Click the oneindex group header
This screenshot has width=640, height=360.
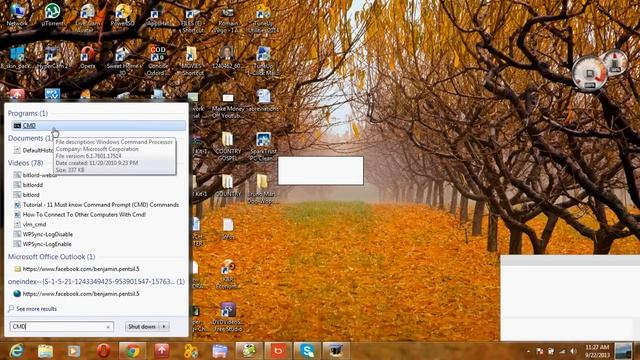point(96,282)
